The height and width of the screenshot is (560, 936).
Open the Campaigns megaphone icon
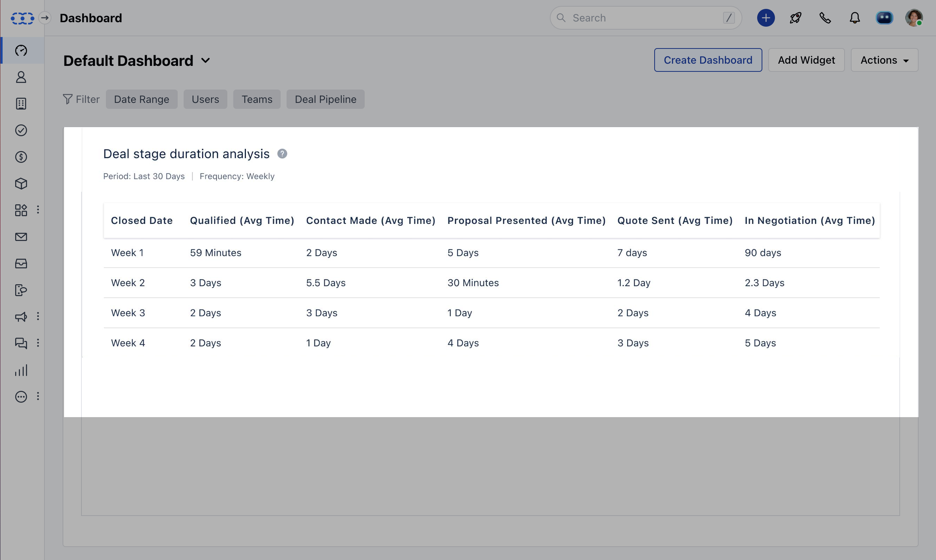point(21,316)
